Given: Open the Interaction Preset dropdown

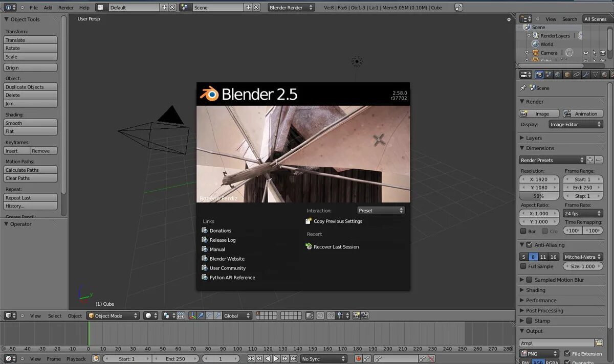Looking at the screenshot, I should (x=381, y=210).
